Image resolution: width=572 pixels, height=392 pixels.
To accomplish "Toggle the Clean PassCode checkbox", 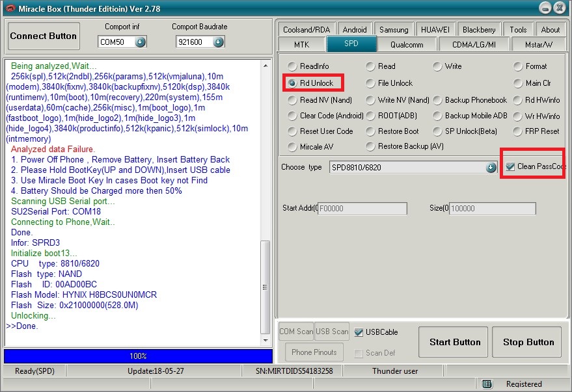I will click(510, 166).
